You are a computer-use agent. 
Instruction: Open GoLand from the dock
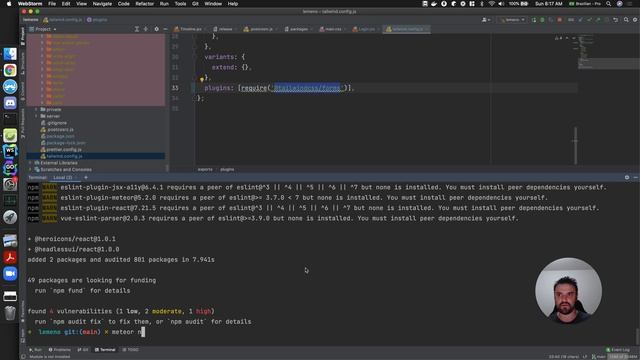[10, 168]
